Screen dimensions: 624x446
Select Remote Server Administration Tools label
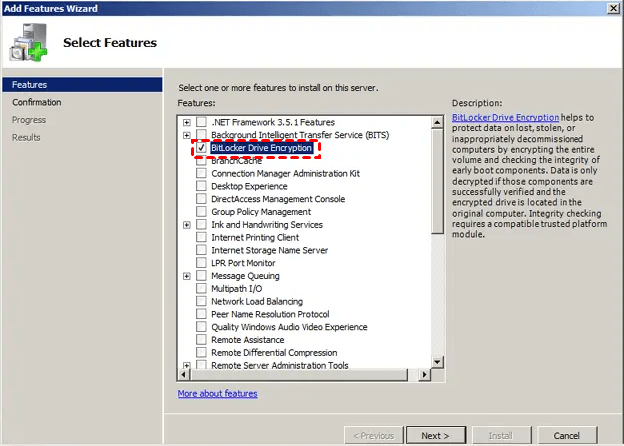[280, 365]
